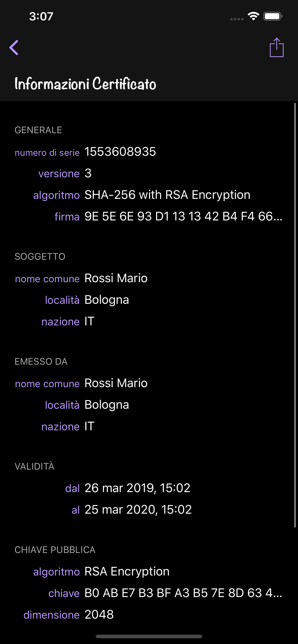Tap the purple back arrow glyph
Viewport: 298px width, 644px height.
[x=14, y=47]
